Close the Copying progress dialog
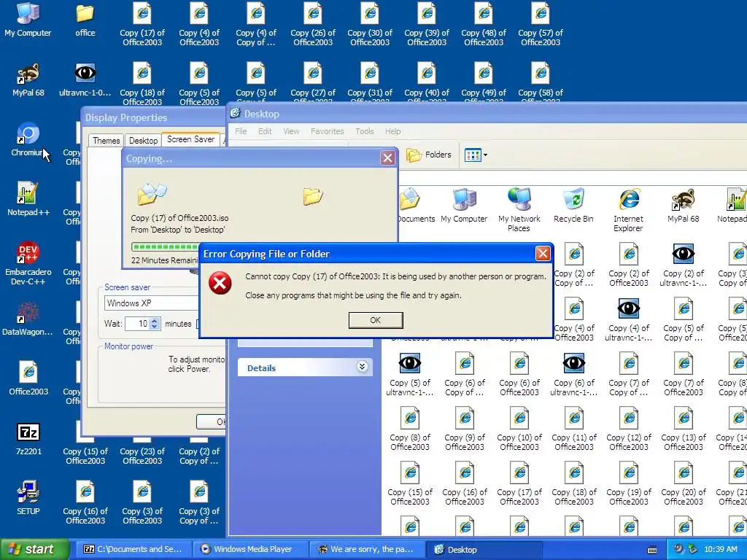 [388, 157]
